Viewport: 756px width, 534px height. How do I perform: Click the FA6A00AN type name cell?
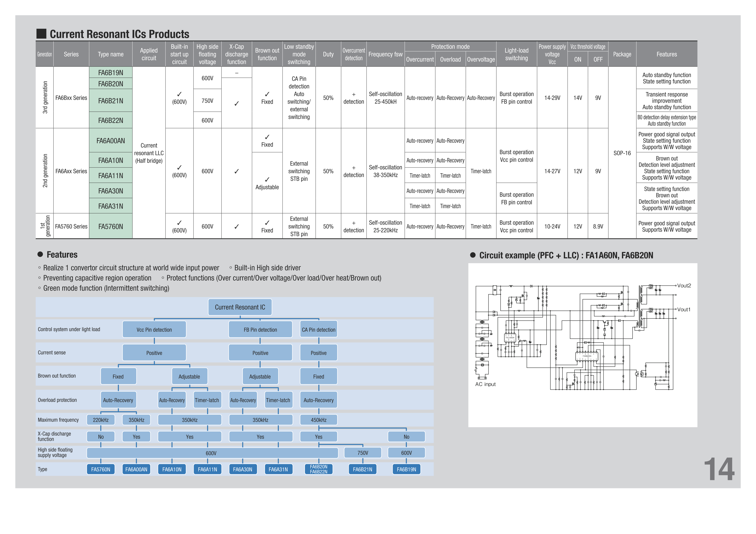[111, 140]
